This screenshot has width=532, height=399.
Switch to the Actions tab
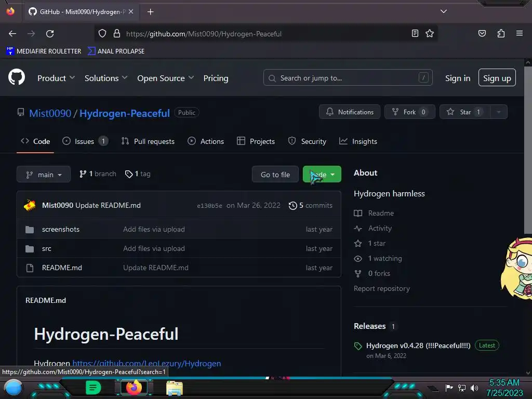(206, 141)
